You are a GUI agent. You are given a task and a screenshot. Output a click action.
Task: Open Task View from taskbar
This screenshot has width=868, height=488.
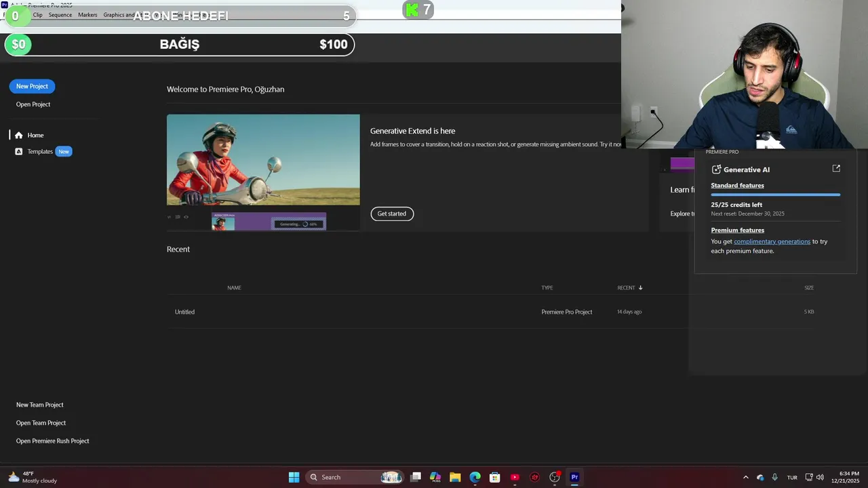(x=416, y=477)
